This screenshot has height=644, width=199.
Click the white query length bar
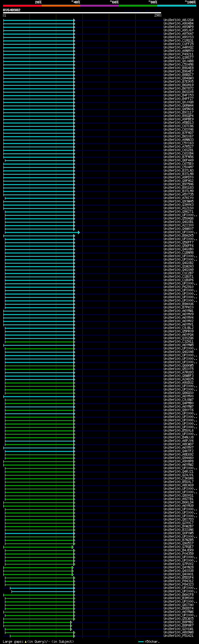click(x=82, y=13)
